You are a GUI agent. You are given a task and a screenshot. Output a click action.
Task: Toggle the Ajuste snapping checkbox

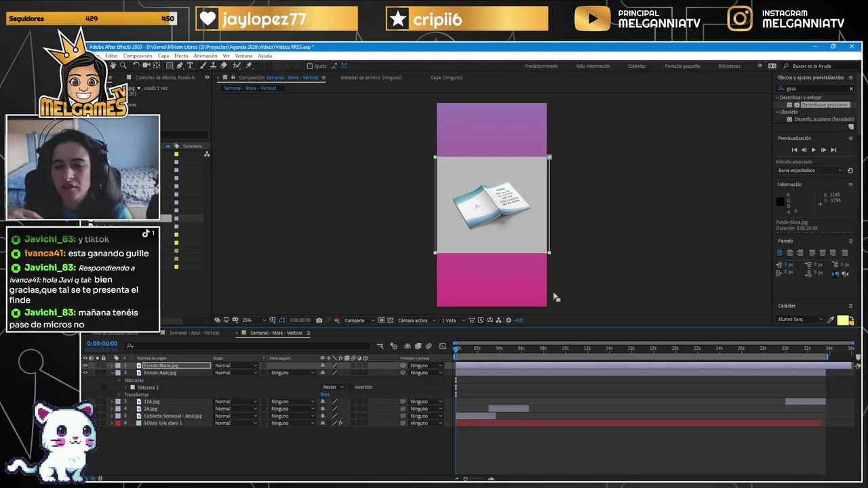310,66
